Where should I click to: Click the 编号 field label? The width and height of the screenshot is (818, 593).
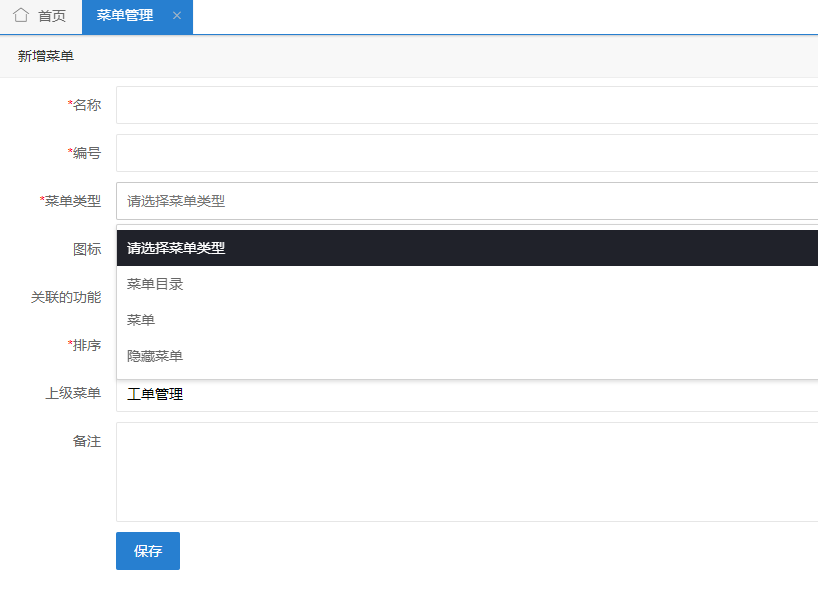86,153
